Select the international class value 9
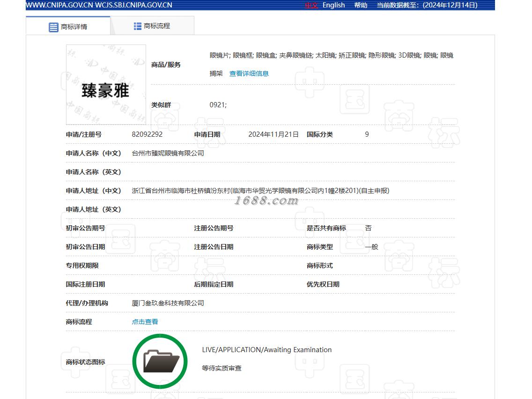 (367, 134)
